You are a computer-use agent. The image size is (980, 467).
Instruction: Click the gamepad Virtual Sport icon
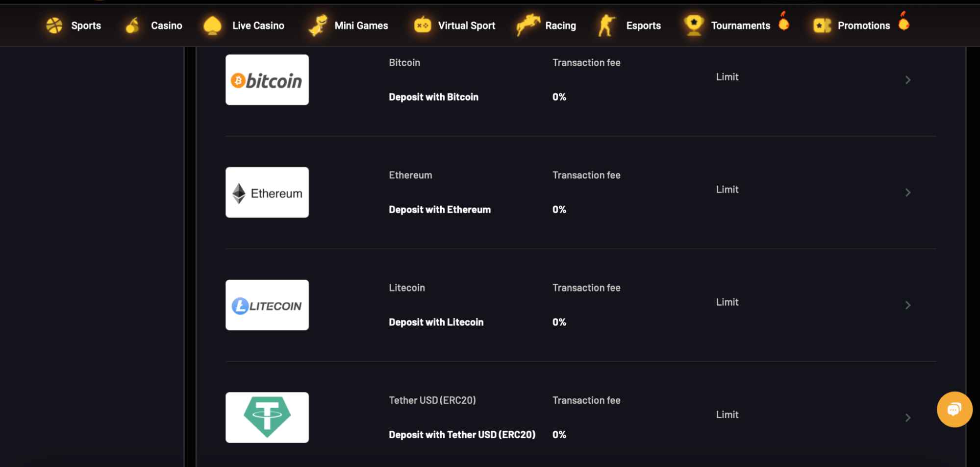422,25
